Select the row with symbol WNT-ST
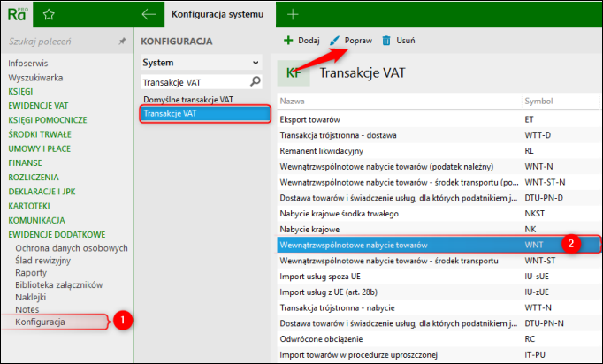Image resolution: width=603 pixels, height=364 pixels. pos(438,261)
